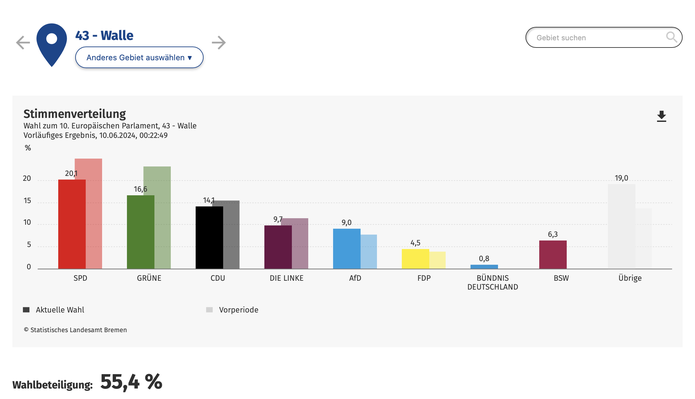Click the DIE LINKE purple bar
Image resolution: width=695 pixels, height=399 pixels.
(x=278, y=247)
